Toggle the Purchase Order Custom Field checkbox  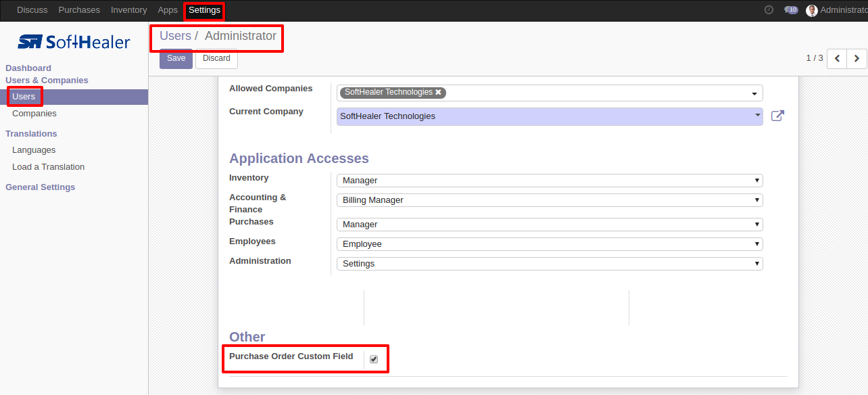374,359
